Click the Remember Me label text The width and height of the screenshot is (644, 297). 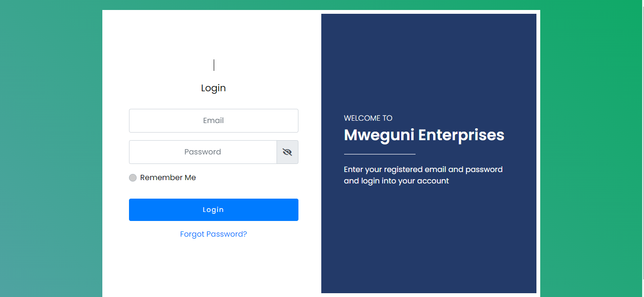point(168,178)
